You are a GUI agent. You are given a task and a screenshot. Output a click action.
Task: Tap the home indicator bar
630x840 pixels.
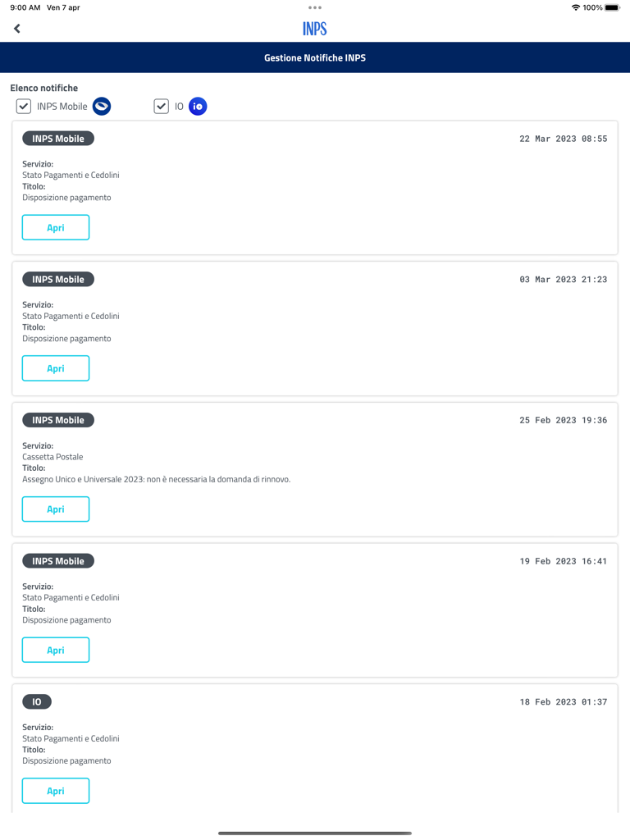click(x=315, y=833)
